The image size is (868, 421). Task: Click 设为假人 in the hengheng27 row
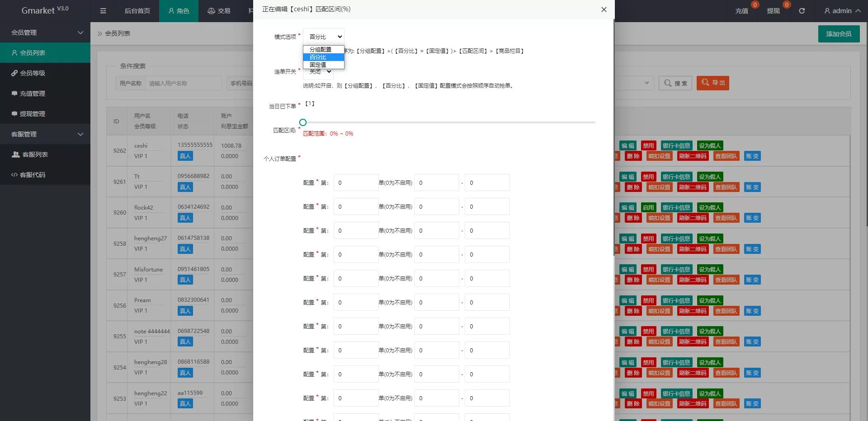pyautogui.click(x=710, y=239)
